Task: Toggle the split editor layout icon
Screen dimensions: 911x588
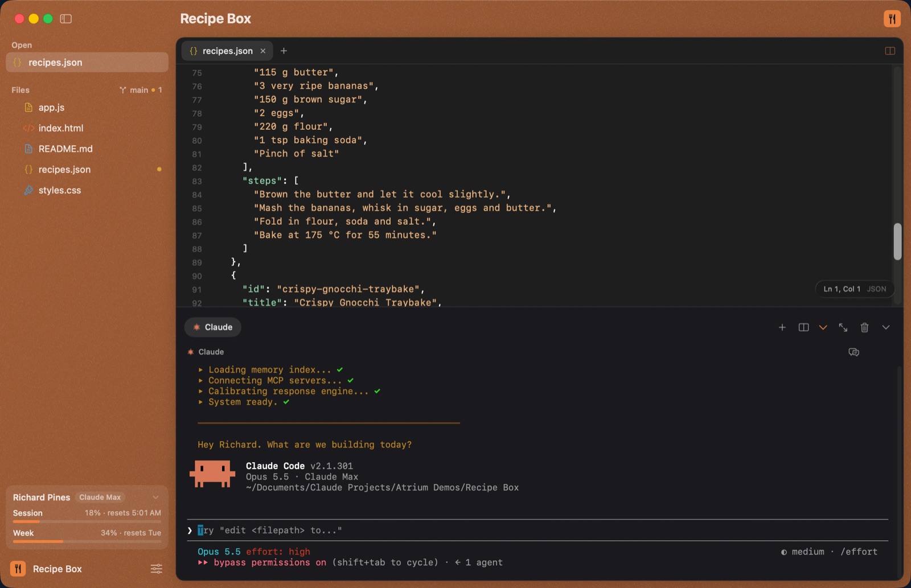Action: (x=890, y=51)
